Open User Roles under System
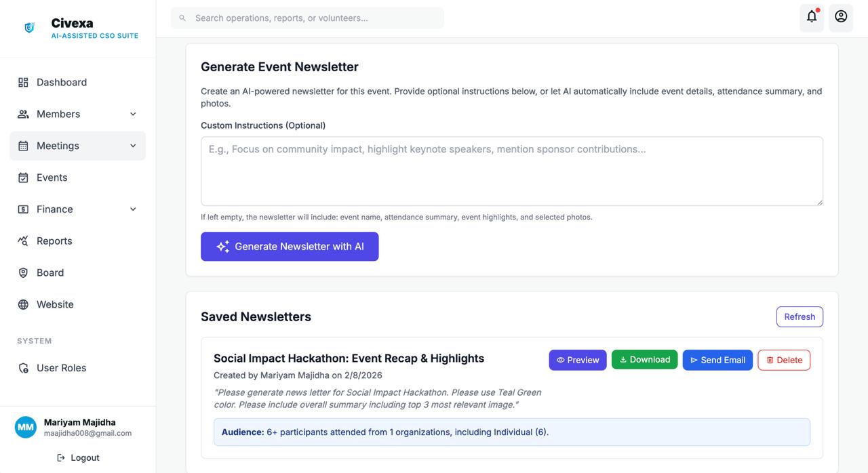The width and height of the screenshot is (868, 473). coord(77,368)
